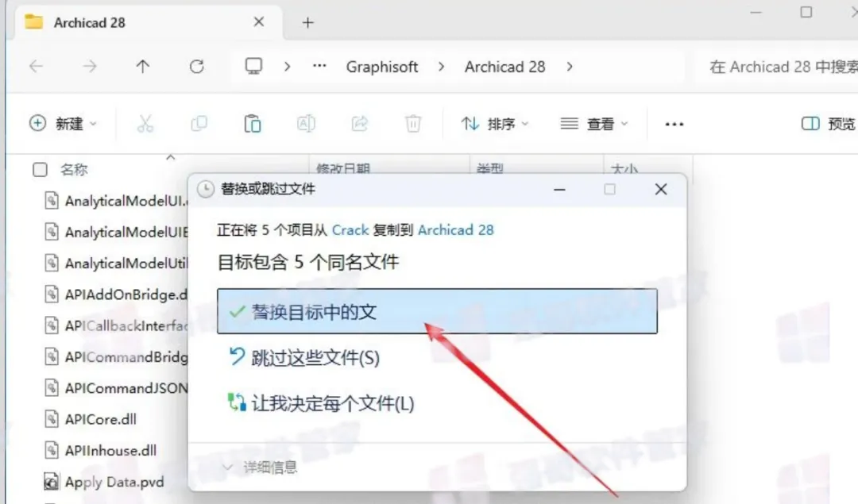Tick the select-all checkbox by 名称
The height and width of the screenshot is (504, 858).
[40, 170]
